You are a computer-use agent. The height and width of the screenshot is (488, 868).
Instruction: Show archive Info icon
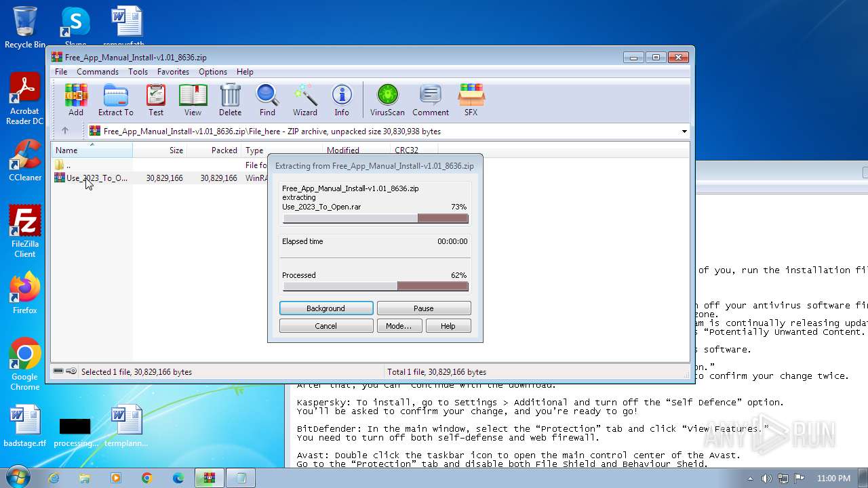coord(342,100)
